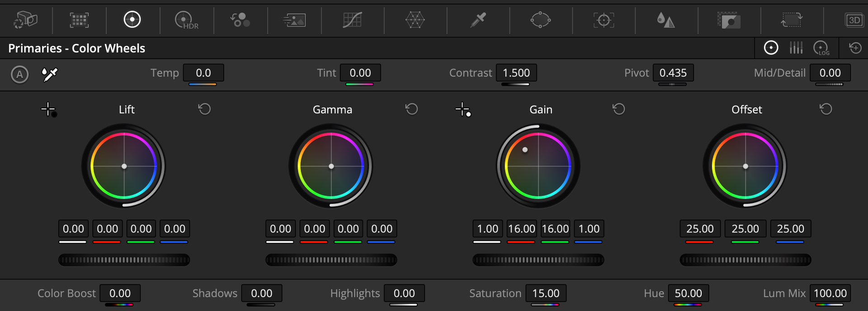Click the Lift master wheel slider

pos(124,260)
